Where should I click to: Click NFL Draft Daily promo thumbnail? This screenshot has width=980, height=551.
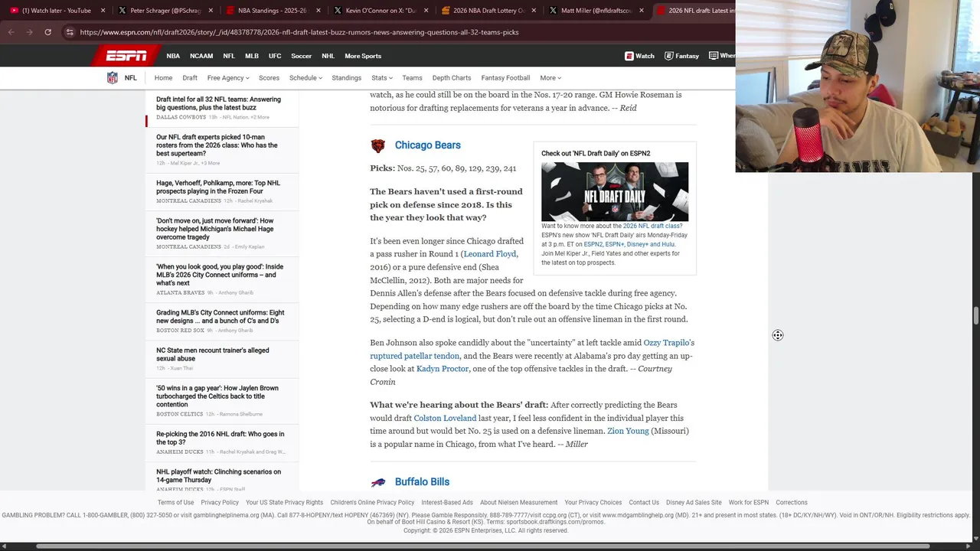[x=615, y=191]
